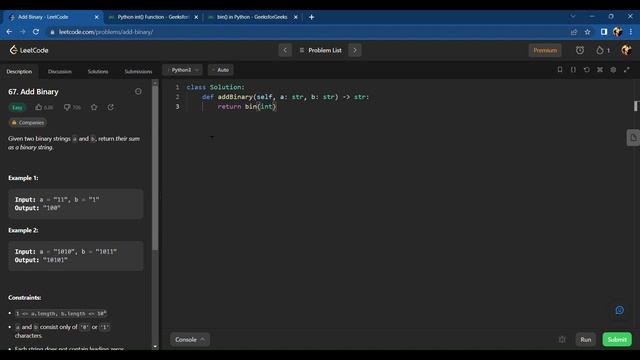Viewport: 640px width, 360px height.
Task: Click the Example 1 input code block
Action: click(76, 204)
